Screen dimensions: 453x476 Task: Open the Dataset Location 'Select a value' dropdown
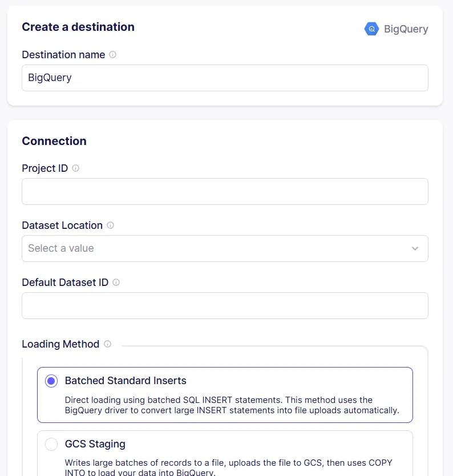225,248
